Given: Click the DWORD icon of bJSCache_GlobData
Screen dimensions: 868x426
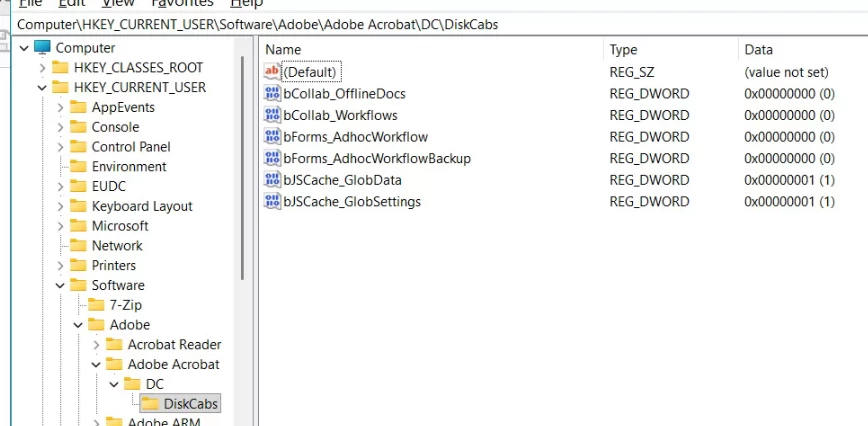Looking at the screenshot, I should tap(272, 180).
